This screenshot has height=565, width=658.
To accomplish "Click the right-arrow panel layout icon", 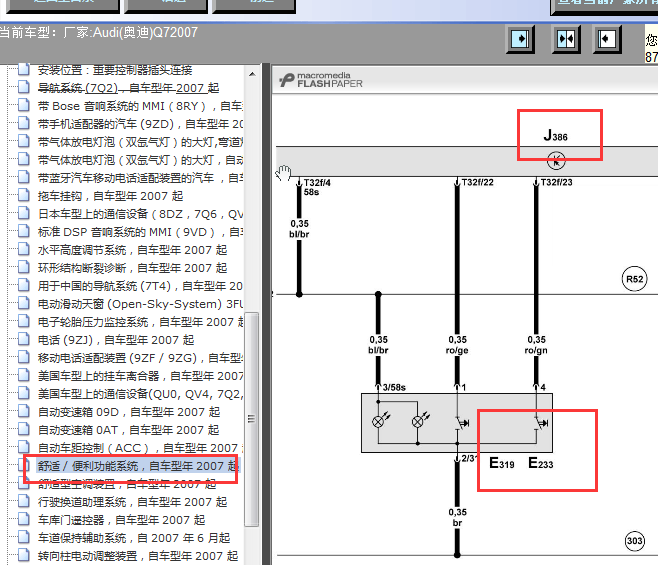I will click(x=520, y=39).
